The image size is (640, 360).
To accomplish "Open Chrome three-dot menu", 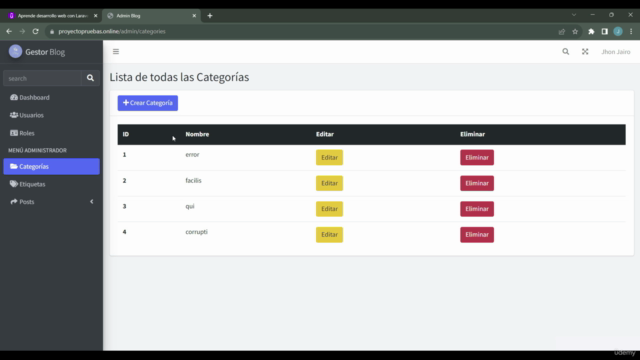I will (631, 31).
